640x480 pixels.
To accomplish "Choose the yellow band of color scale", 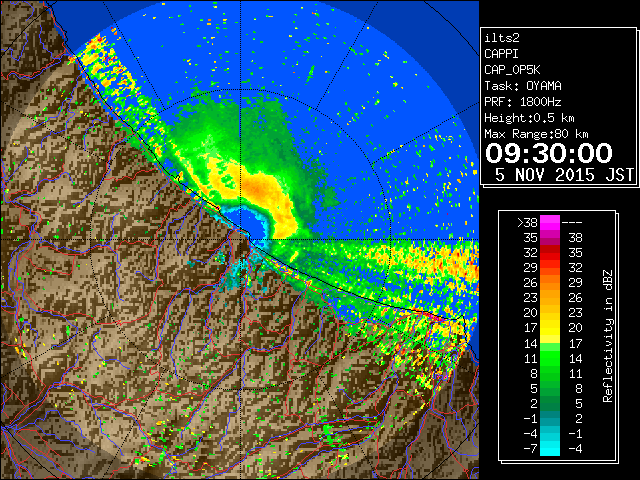I will click(550, 328).
